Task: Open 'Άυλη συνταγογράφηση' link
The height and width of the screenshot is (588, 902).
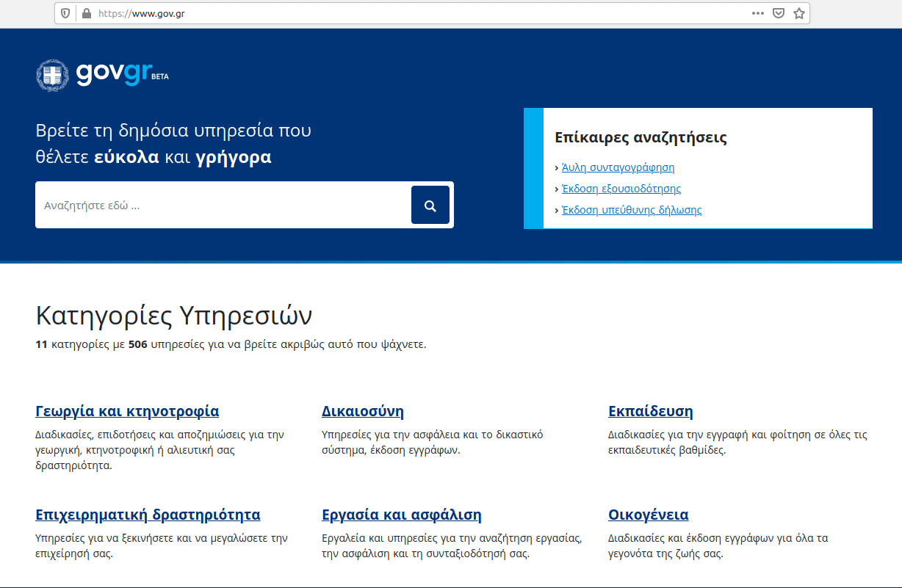Action: 618,167
